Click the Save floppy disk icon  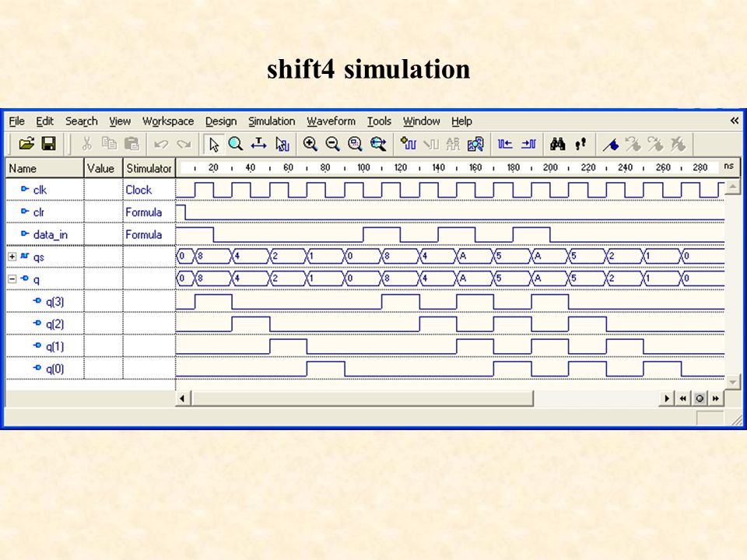[x=48, y=144]
